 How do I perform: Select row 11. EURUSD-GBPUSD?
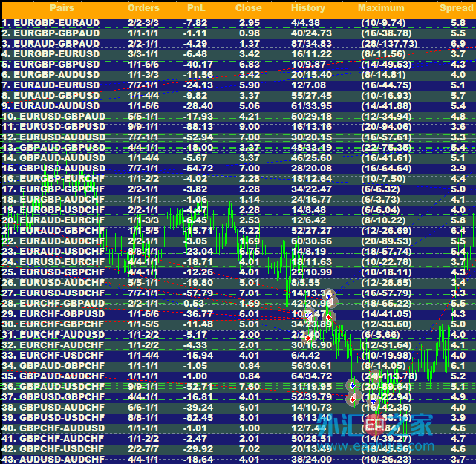(x=239, y=126)
